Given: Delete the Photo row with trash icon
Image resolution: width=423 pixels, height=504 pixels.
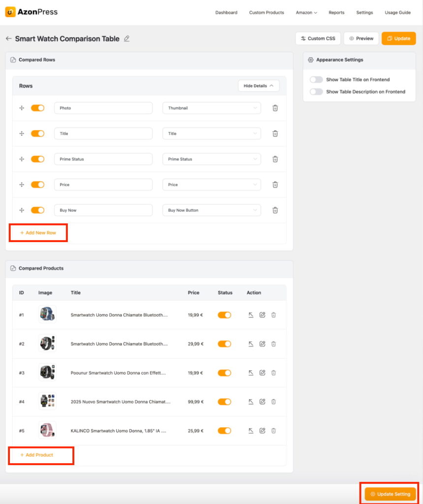Looking at the screenshot, I should [x=275, y=108].
